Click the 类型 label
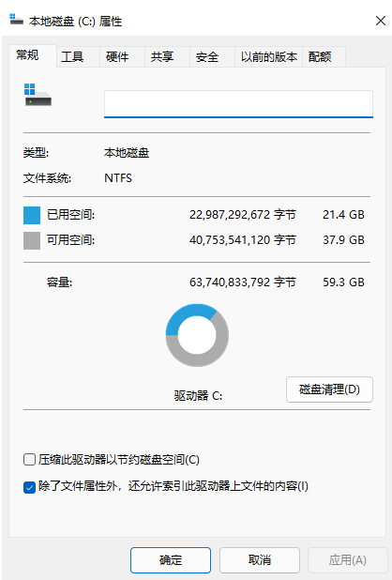 pos(36,153)
